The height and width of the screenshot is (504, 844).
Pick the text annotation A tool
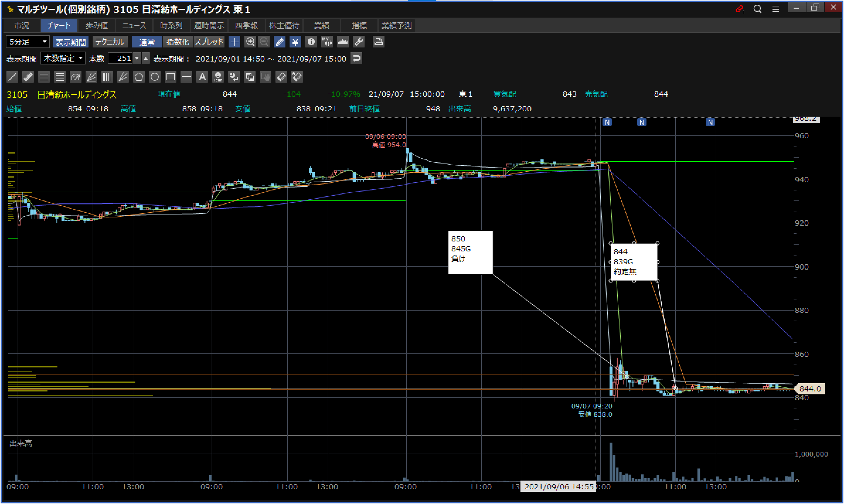(202, 77)
